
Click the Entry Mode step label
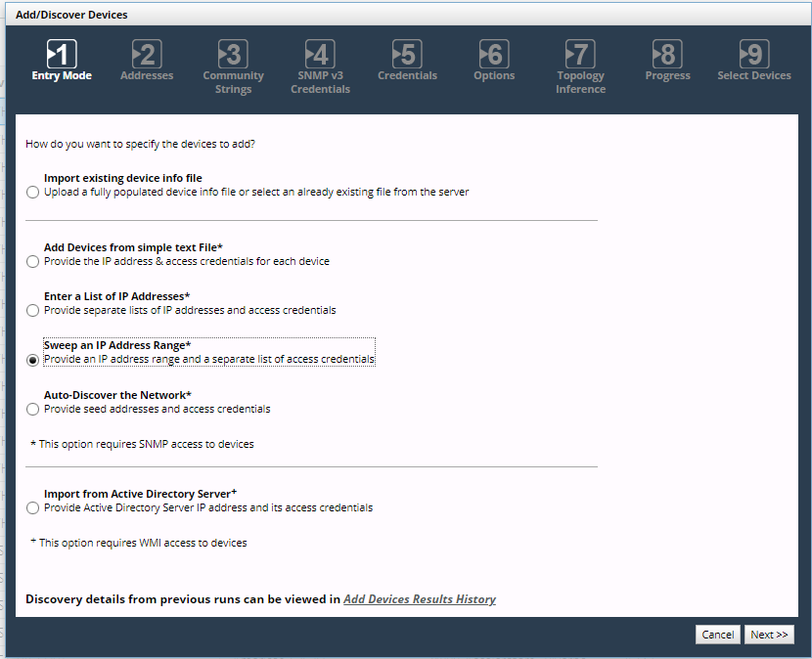62,76
